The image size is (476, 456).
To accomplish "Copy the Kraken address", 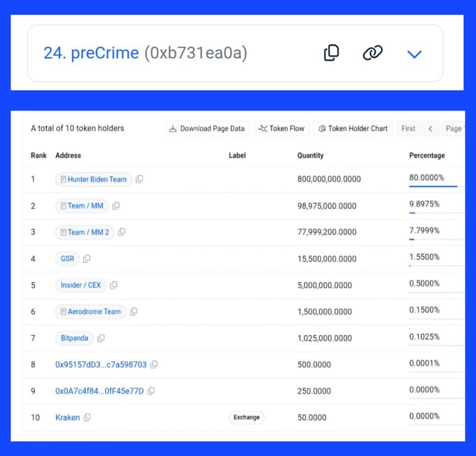I will coord(87,417).
